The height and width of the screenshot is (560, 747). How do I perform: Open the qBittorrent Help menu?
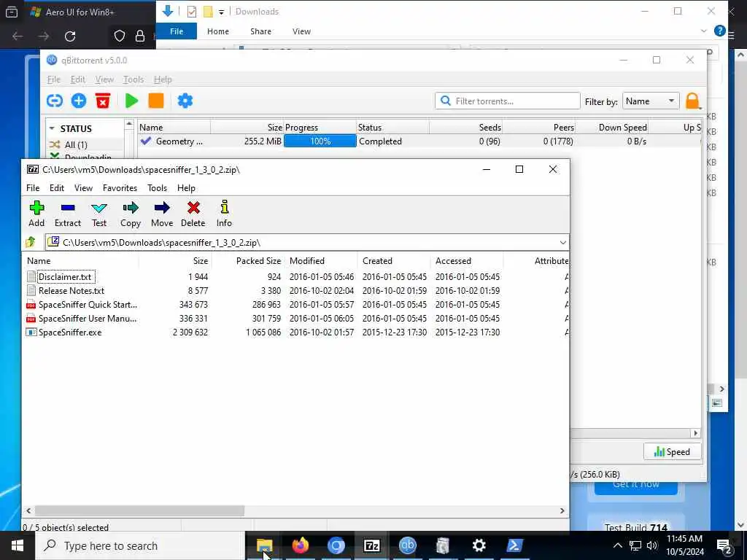[x=163, y=79]
